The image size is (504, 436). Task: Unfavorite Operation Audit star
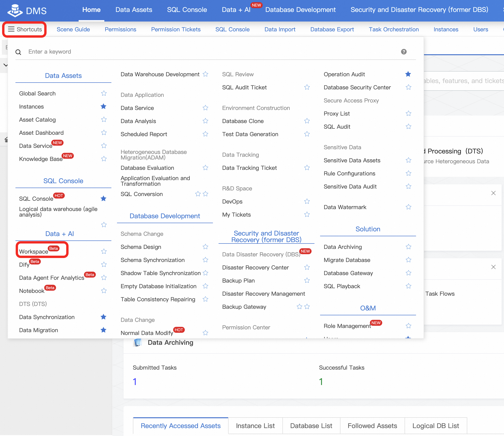(x=408, y=74)
